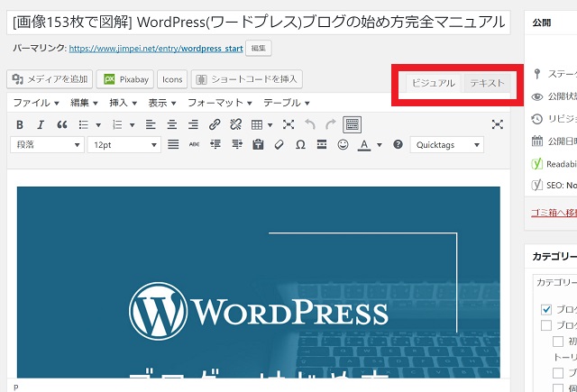Undo the last edit
Screen dimensions: 577x392
(310, 124)
